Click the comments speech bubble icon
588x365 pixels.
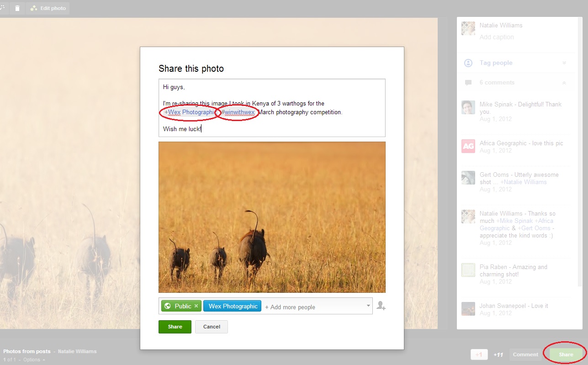pyautogui.click(x=468, y=83)
